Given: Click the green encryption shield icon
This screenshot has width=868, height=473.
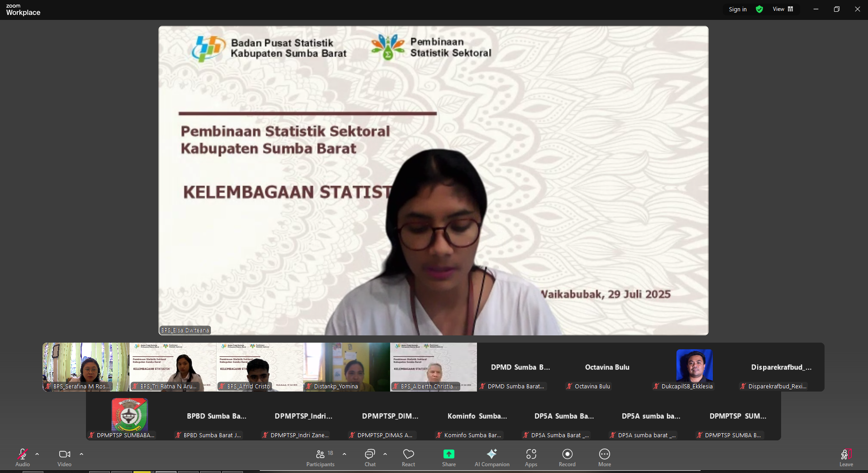Looking at the screenshot, I should coord(759,9).
